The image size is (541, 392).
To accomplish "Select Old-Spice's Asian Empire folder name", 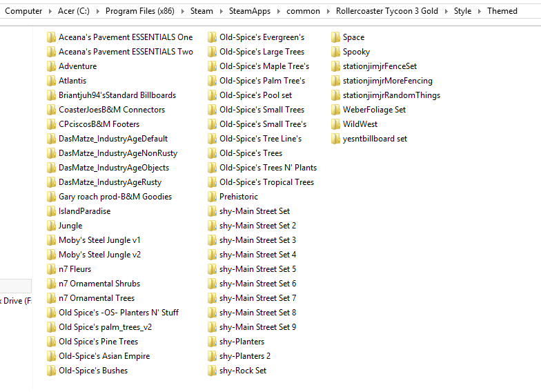I will click(104, 356).
